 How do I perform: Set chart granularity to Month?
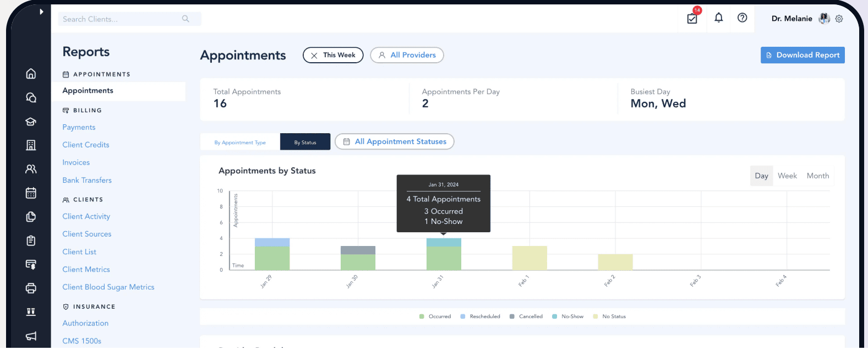[x=818, y=176]
